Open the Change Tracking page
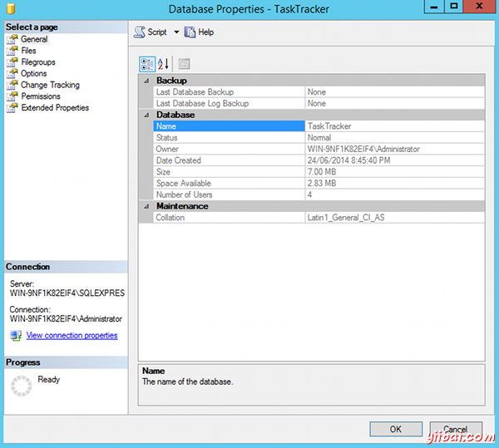Screen dimensions: 499x448 [50, 85]
